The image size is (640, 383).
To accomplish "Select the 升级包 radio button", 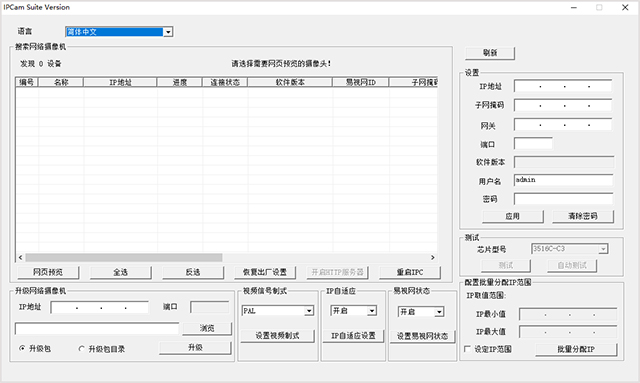I will tap(22, 348).
